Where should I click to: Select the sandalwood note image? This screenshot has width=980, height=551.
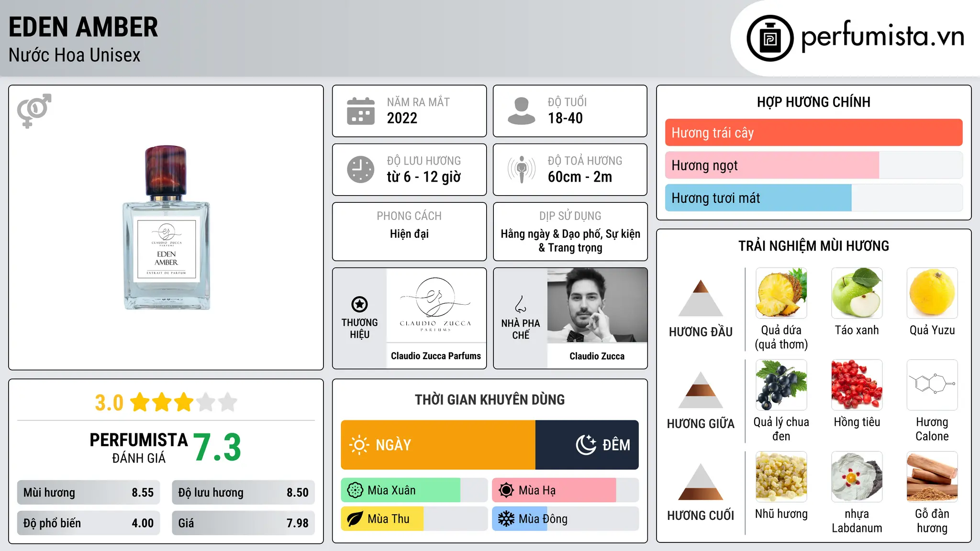(x=932, y=477)
